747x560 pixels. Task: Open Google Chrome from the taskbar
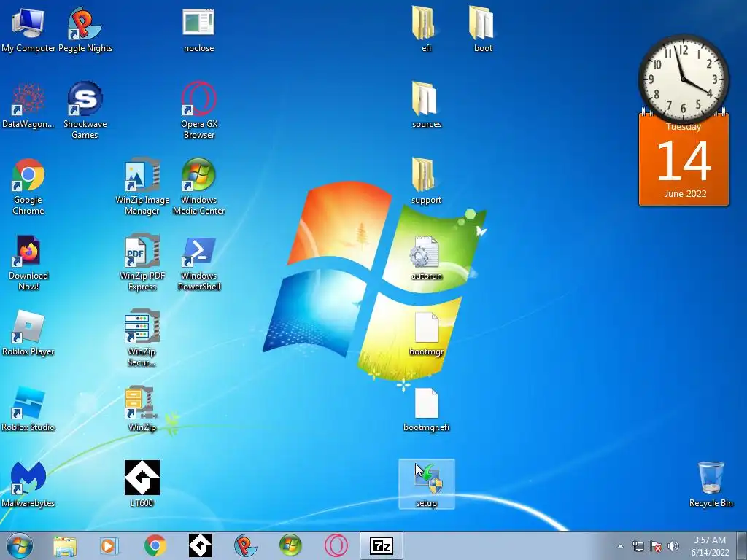[155, 545]
